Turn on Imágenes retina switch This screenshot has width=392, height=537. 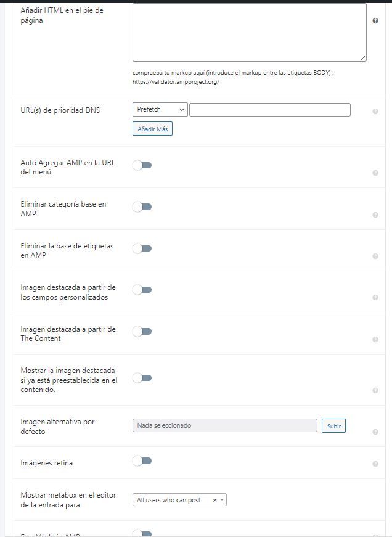[142, 461]
